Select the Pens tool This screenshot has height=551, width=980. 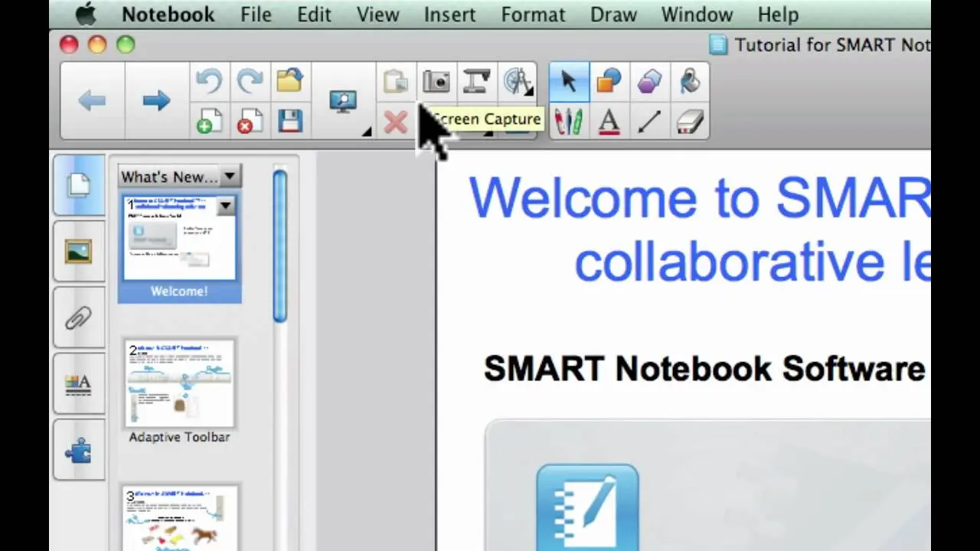coord(569,122)
